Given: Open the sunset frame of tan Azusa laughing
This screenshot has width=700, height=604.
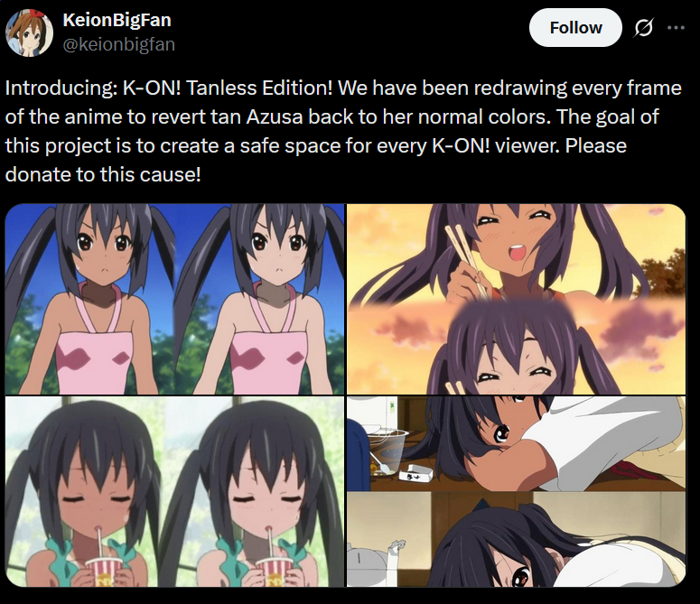Looking at the screenshot, I should (516, 253).
